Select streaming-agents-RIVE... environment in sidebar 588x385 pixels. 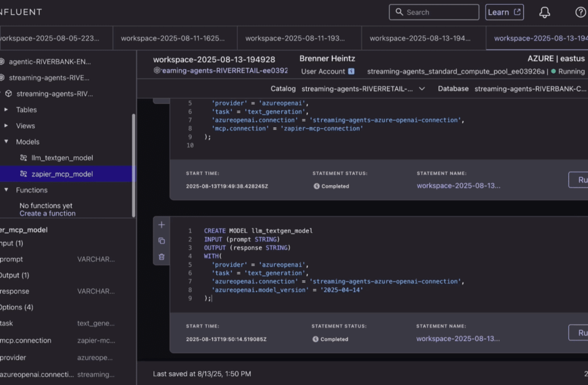(49, 78)
